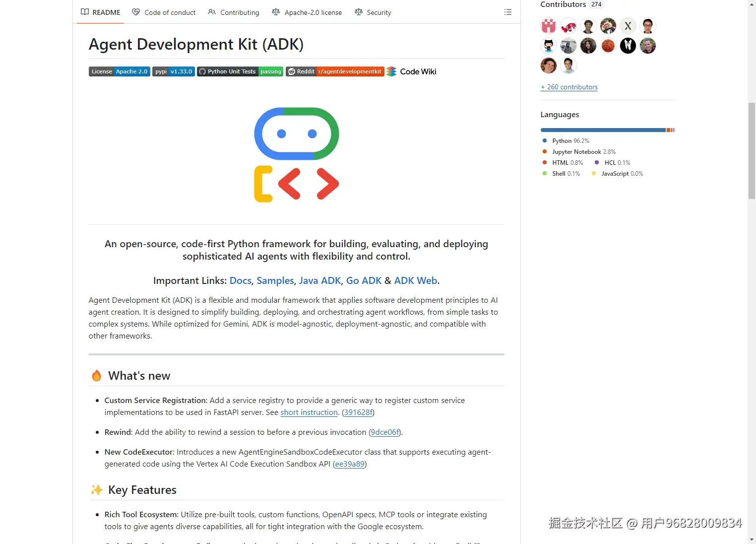Open the Code of conduct tab
The image size is (756, 544).
[164, 12]
